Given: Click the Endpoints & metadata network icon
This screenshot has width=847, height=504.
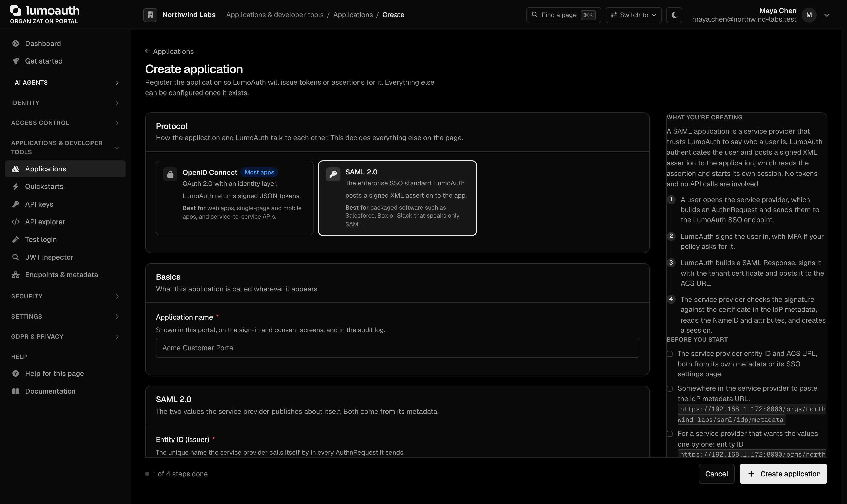Looking at the screenshot, I should [x=16, y=275].
